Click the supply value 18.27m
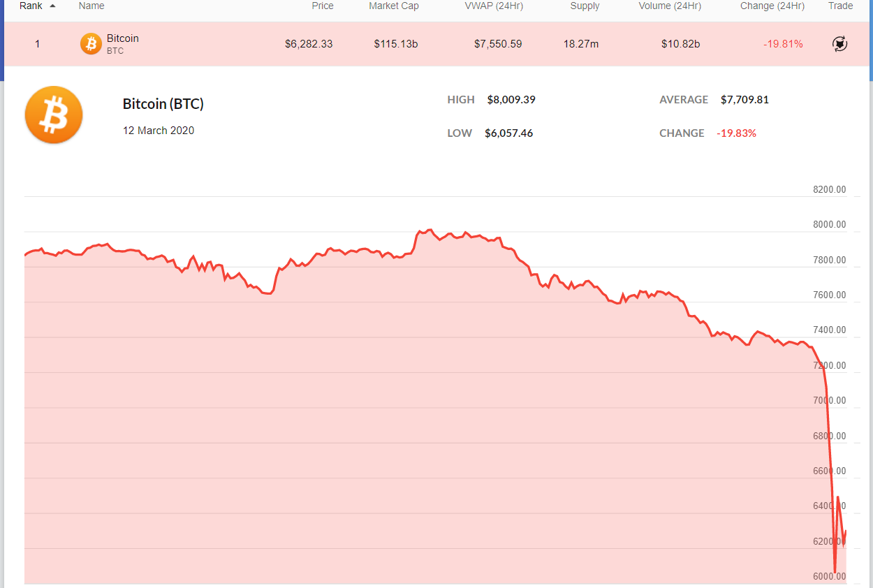The height and width of the screenshot is (588, 873). pos(581,44)
